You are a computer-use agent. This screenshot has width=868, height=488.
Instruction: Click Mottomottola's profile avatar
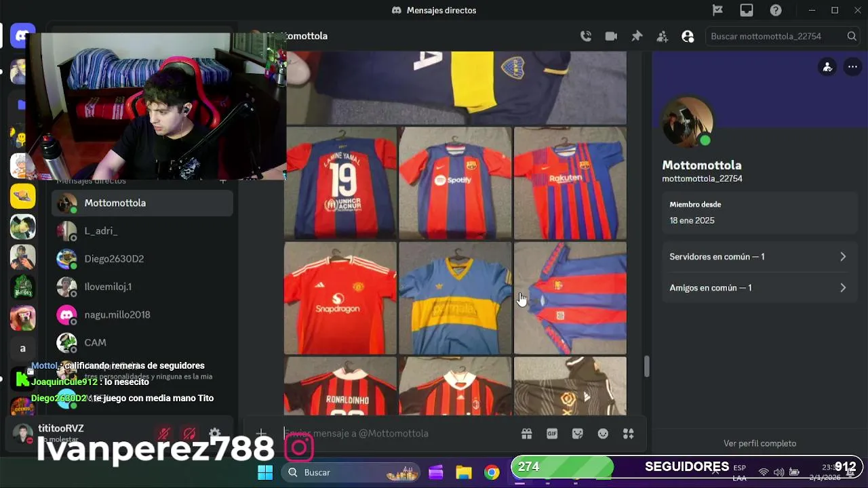(x=688, y=122)
